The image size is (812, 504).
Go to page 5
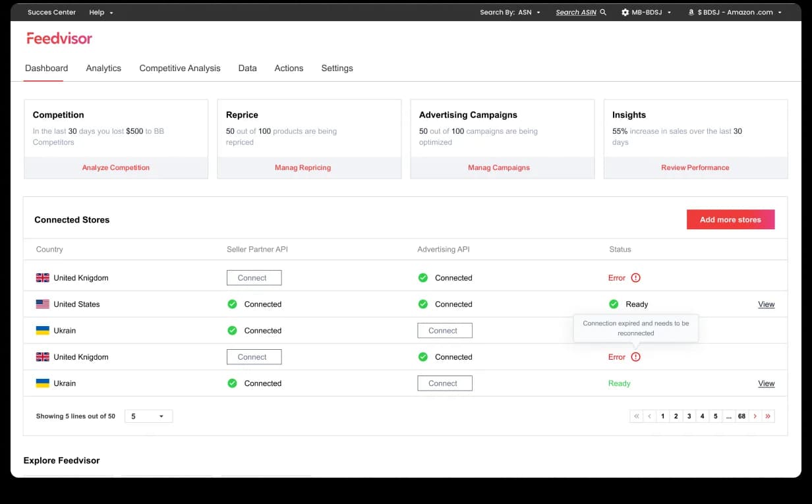715,416
